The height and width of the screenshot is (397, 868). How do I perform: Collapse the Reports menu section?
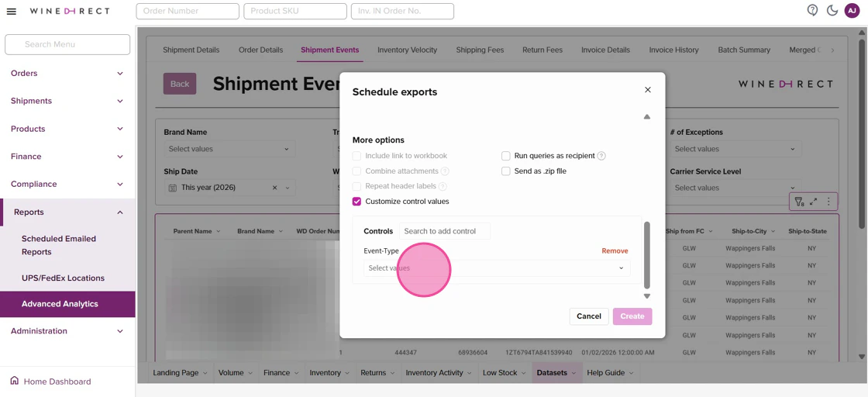coord(67,212)
